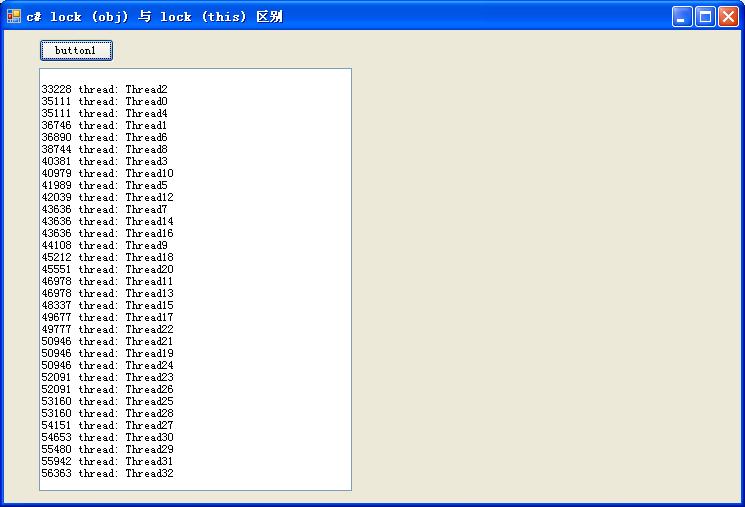Click line "44108 thread: Thread9"
The height and width of the screenshot is (507, 745).
click(105, 245)
